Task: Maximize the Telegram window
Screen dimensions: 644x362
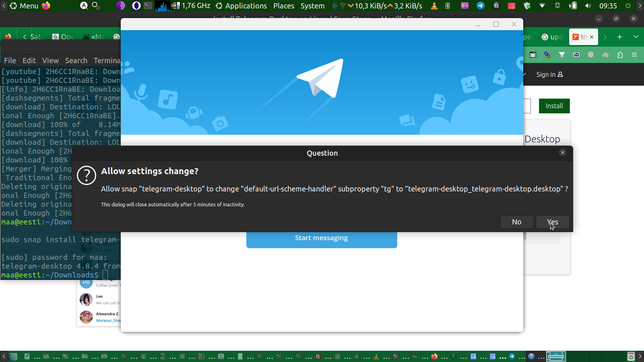Action: [496, 25]
